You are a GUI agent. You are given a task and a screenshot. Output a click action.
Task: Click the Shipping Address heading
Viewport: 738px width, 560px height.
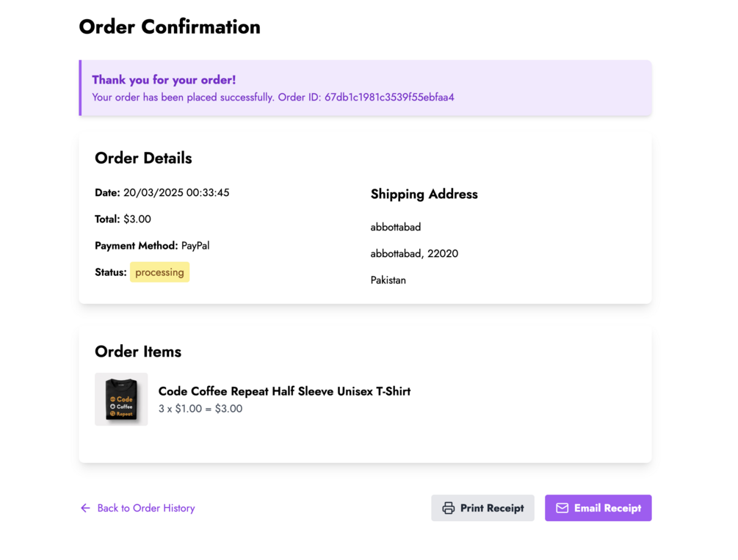click(x=424, y=194)
